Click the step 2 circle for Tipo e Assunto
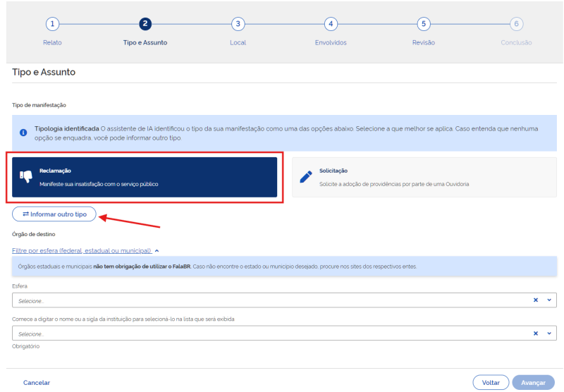The image size is (564, 392). 145,24
